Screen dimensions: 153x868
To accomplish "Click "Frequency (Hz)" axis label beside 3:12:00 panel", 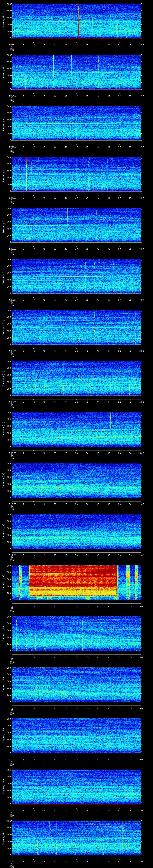I will 3,582.
